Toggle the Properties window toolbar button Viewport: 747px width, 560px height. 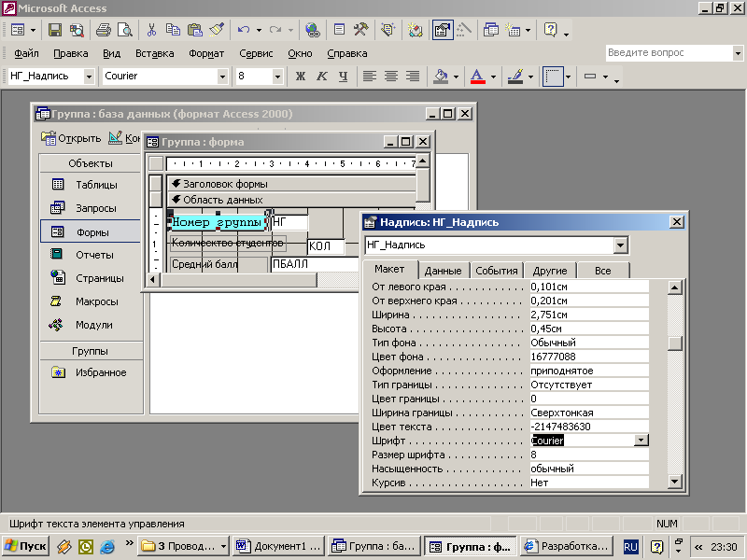pos(442,31)
